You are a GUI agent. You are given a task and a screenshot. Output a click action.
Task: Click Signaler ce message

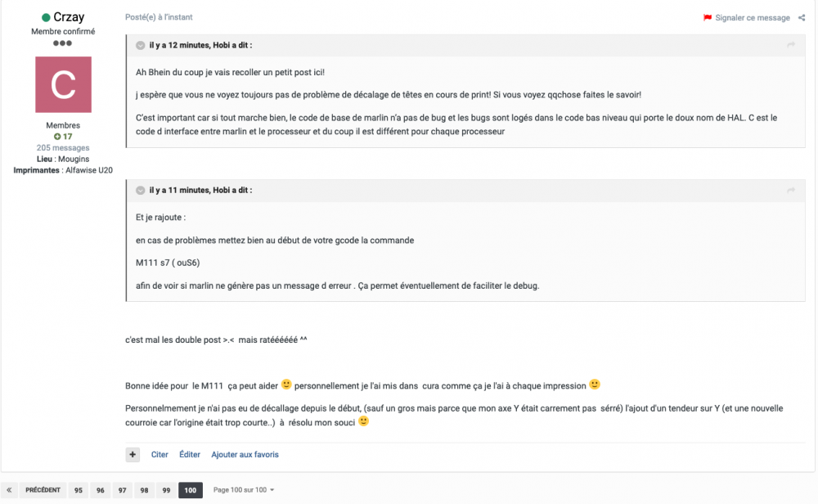pyautogui.click(x=753, y=18)
